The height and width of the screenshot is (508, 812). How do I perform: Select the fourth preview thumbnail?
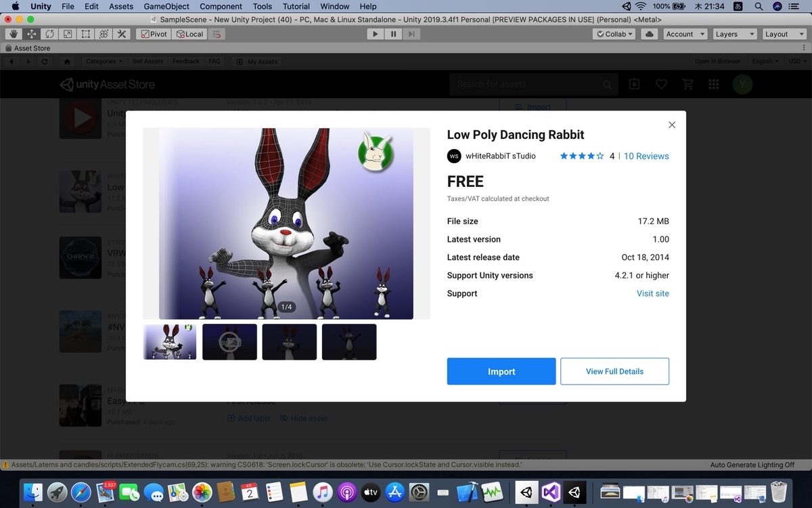[x=349, y=342]
